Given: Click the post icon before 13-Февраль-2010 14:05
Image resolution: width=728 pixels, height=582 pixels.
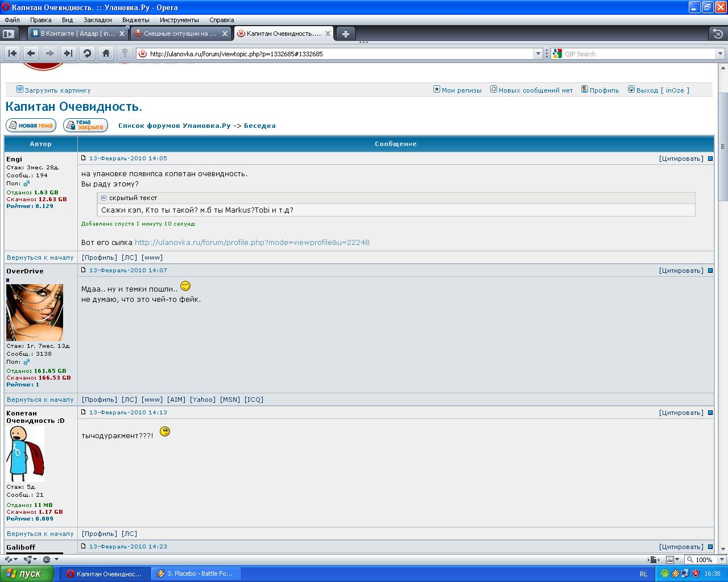Looking at the screenshot, I should [84, 158].
